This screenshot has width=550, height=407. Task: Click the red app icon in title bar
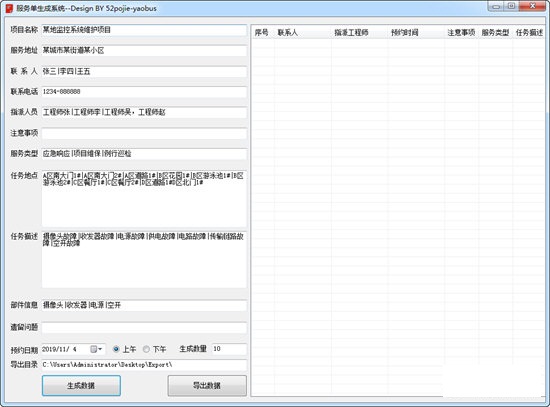pyautogui.click(x=9, y=8)
